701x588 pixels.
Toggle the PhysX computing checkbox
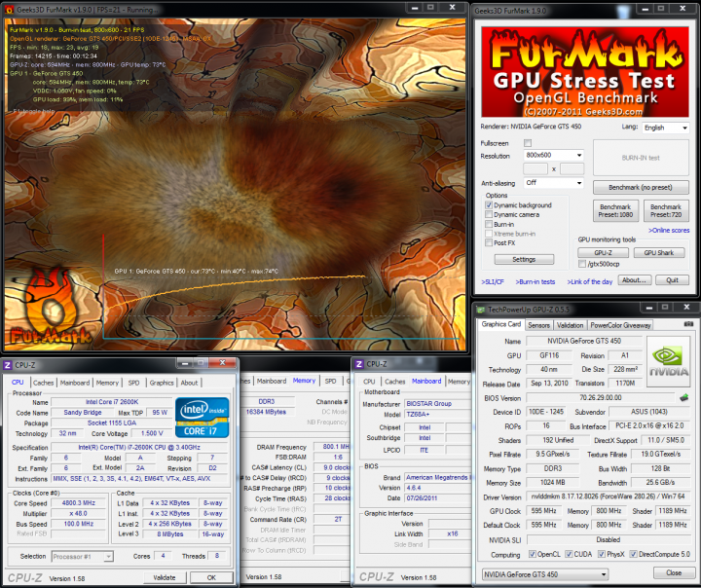(x=602, y=554)
